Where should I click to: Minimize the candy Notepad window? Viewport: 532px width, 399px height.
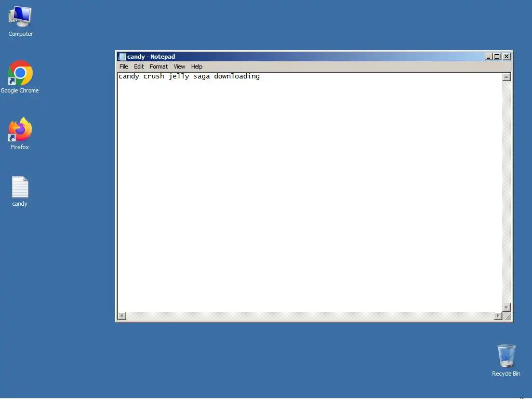488,57
